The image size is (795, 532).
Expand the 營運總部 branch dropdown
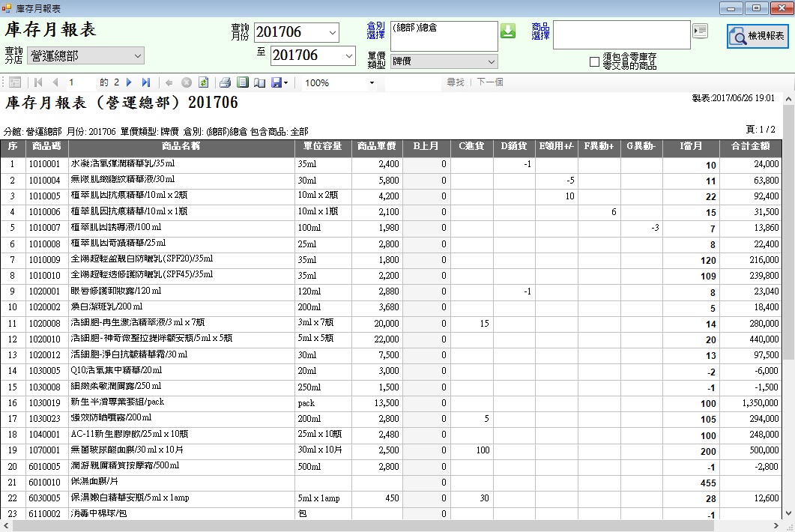137,55
